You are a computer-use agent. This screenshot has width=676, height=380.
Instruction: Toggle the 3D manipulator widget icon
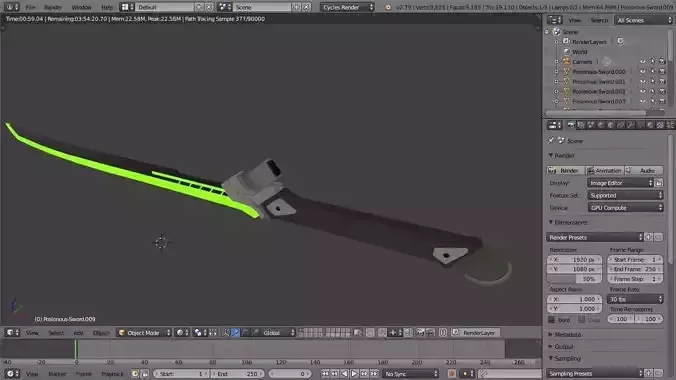pos(225,333)
